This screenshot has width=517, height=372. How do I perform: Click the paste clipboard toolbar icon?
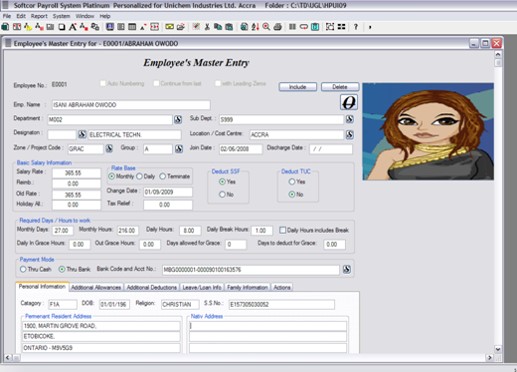tap(229, 27)
